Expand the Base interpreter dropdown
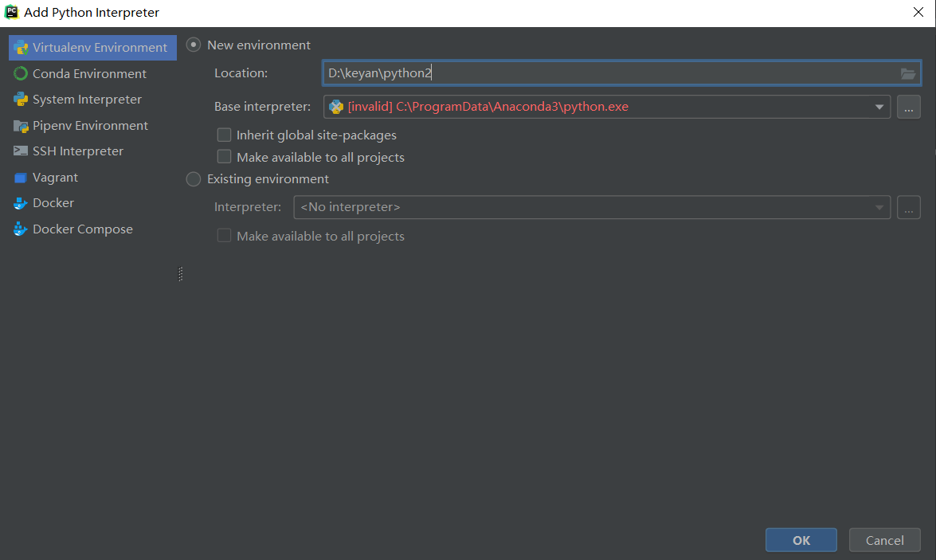 (879, 107)
